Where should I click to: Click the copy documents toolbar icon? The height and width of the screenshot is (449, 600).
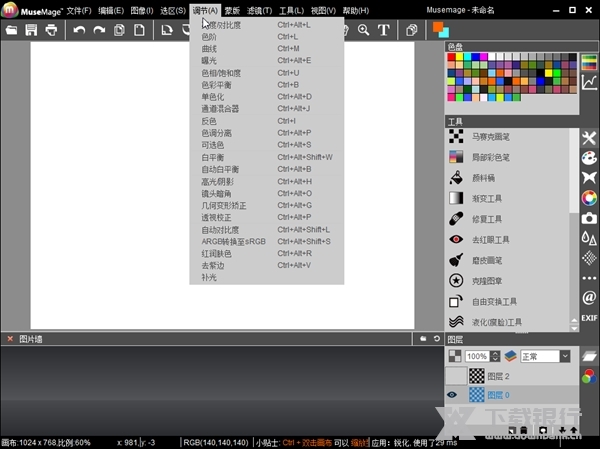119,30
